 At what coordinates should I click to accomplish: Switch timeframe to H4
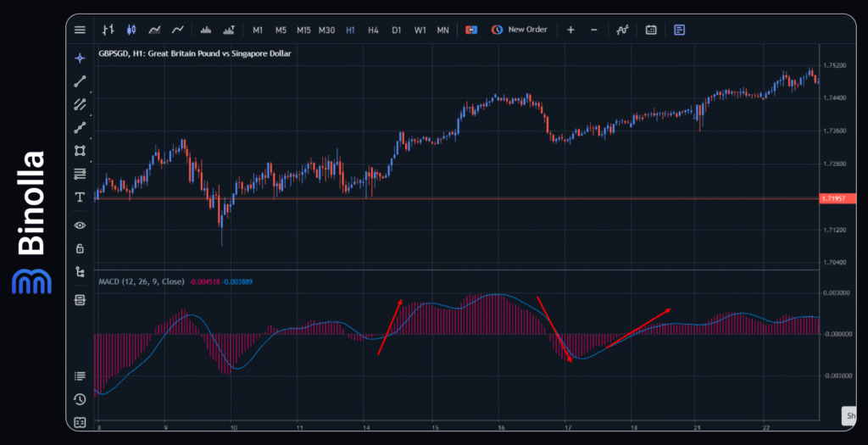pyautogui.click(x=373, y=30)
